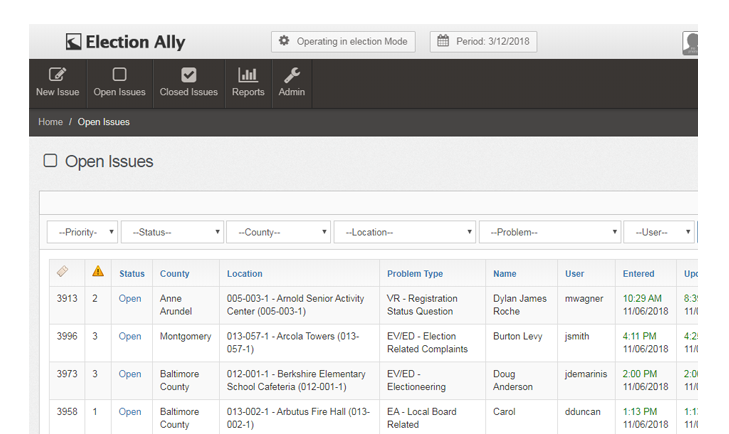
Task: Click the square icon beside Open Issues heading
Action: click(50, 160)
